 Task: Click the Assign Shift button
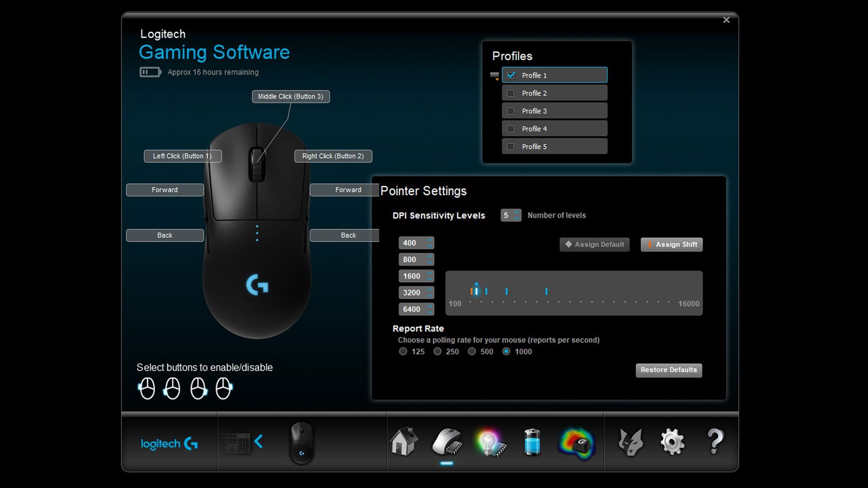pyautogui.click(x=672, y=245)
